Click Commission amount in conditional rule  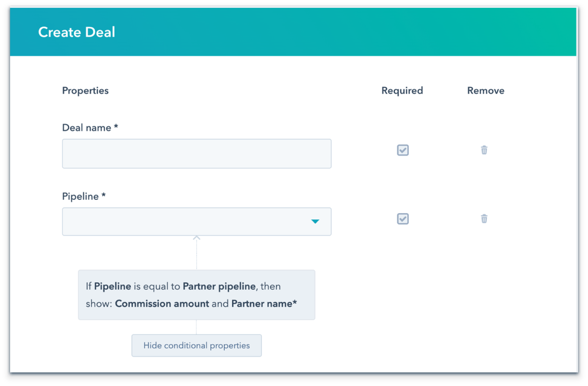pos(162,304)
